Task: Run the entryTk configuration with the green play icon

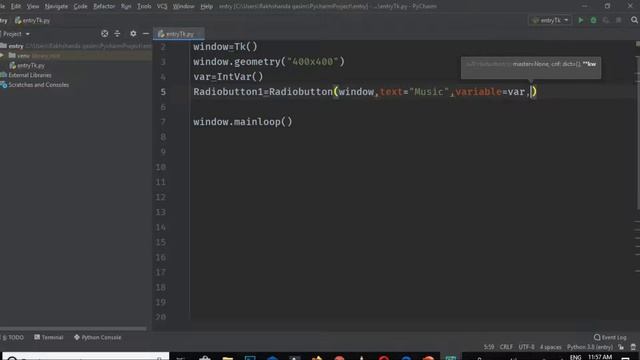Action: (x=580, y=20)
